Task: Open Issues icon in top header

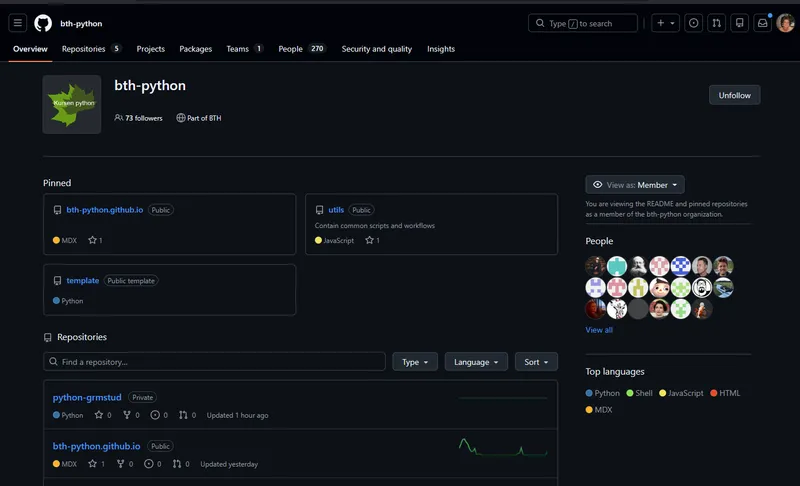Action: (693, 23)
